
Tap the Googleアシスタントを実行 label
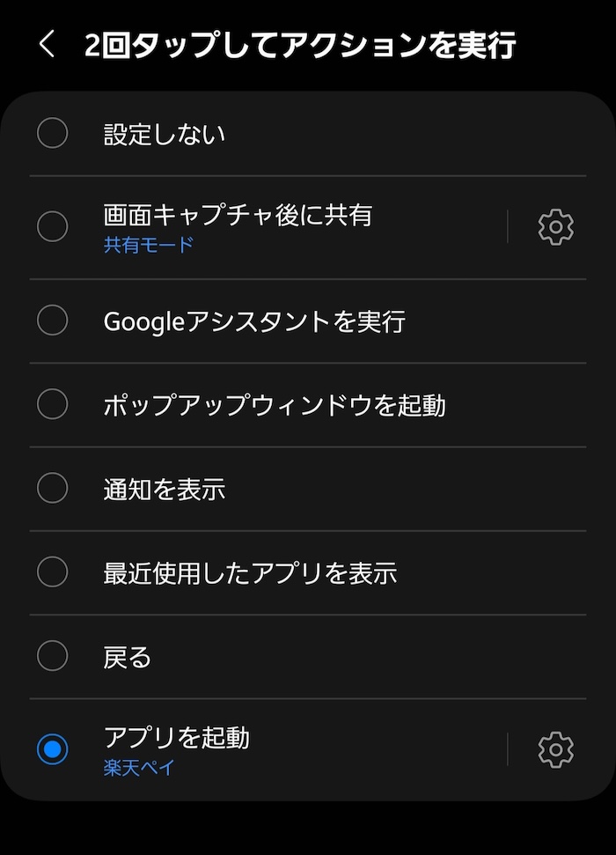[x=254, y=321]
